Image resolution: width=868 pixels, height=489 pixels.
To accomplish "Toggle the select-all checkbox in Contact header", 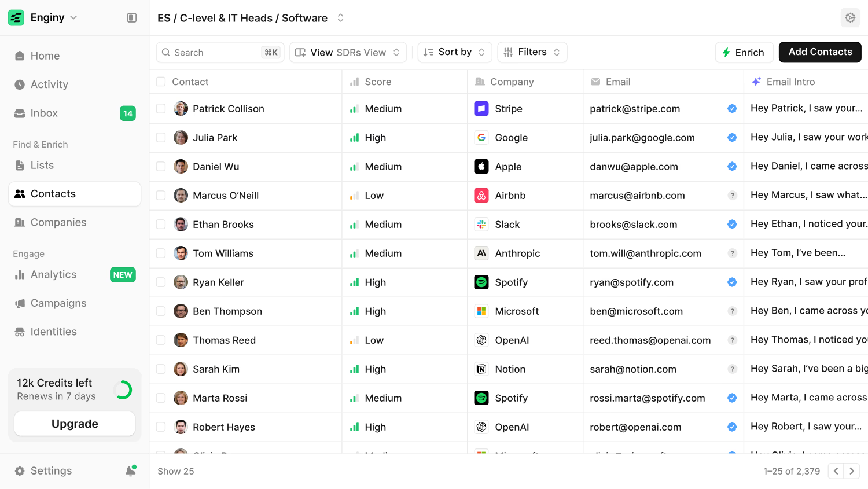I will (x=161, y=82).
